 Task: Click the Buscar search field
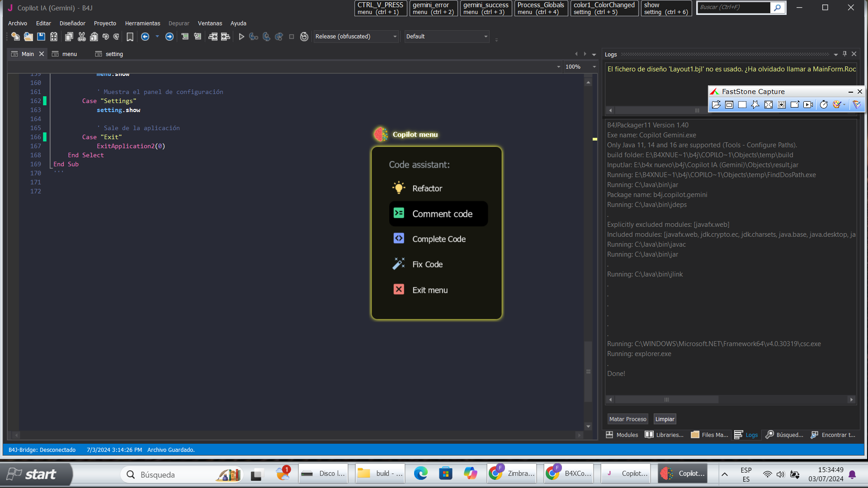click(732, 7)
